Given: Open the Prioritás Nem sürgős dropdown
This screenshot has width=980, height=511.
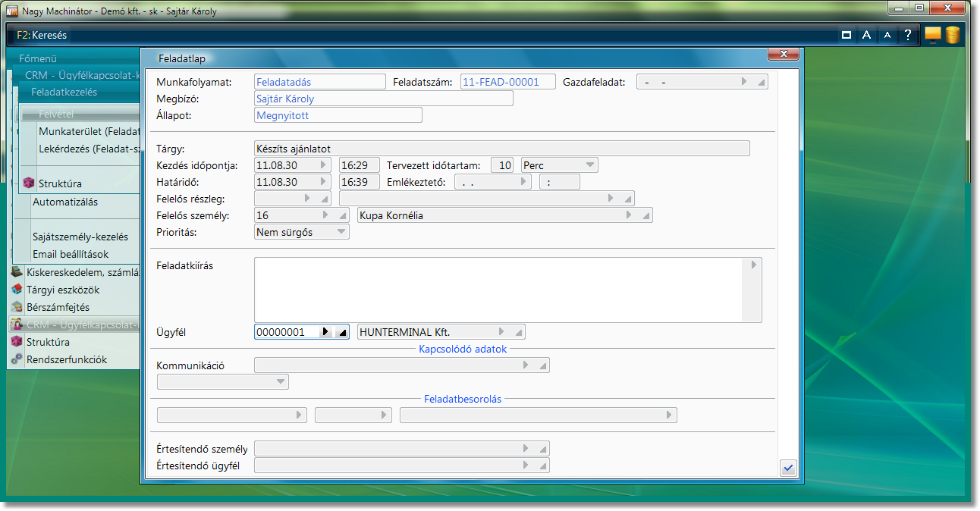Looking at the screenshot, I should 341,232.
